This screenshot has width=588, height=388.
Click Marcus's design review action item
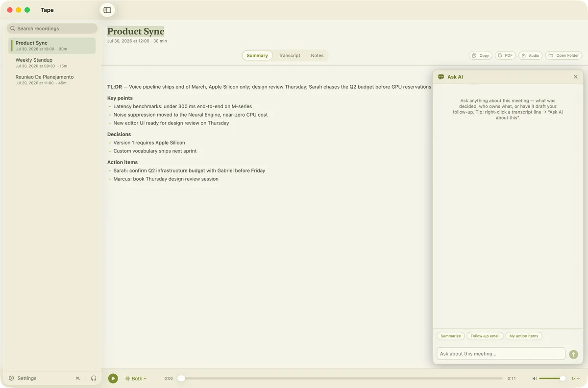(166, 179)
